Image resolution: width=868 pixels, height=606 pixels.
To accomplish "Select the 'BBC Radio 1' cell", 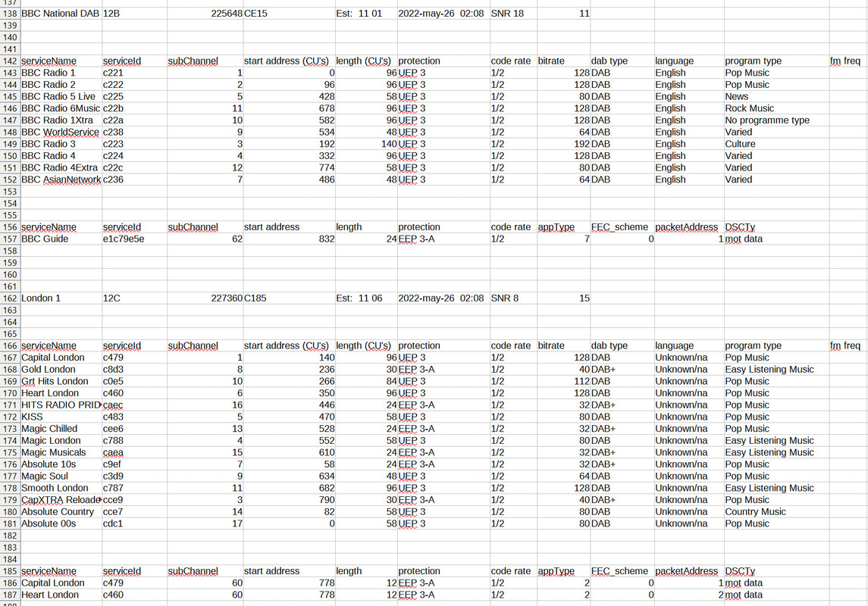I will 61,73.
